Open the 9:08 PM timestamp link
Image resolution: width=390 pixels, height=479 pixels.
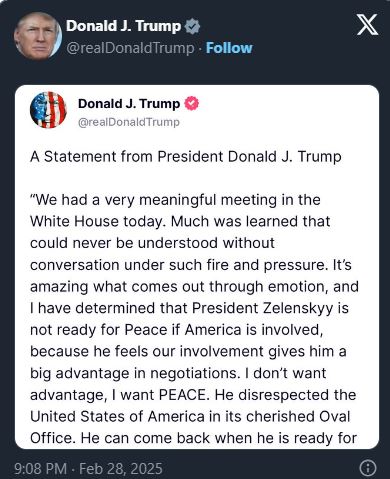(41, 468)
